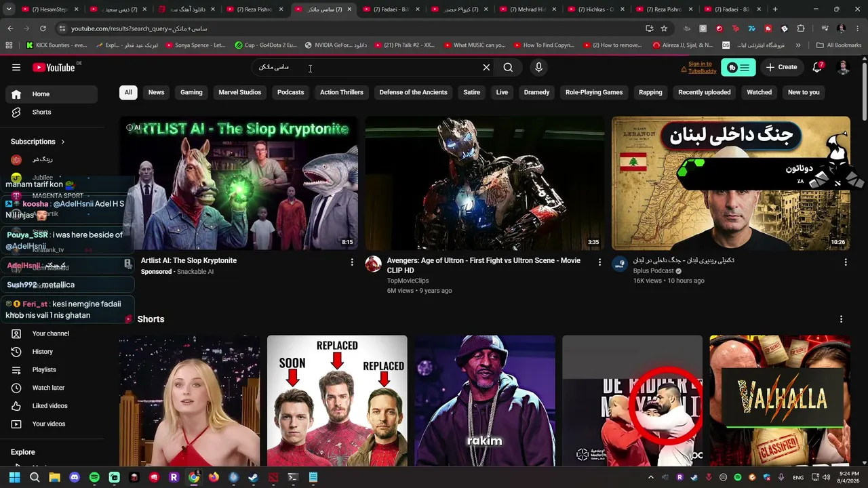Select the Recently uploaded chip

[705, 92]
